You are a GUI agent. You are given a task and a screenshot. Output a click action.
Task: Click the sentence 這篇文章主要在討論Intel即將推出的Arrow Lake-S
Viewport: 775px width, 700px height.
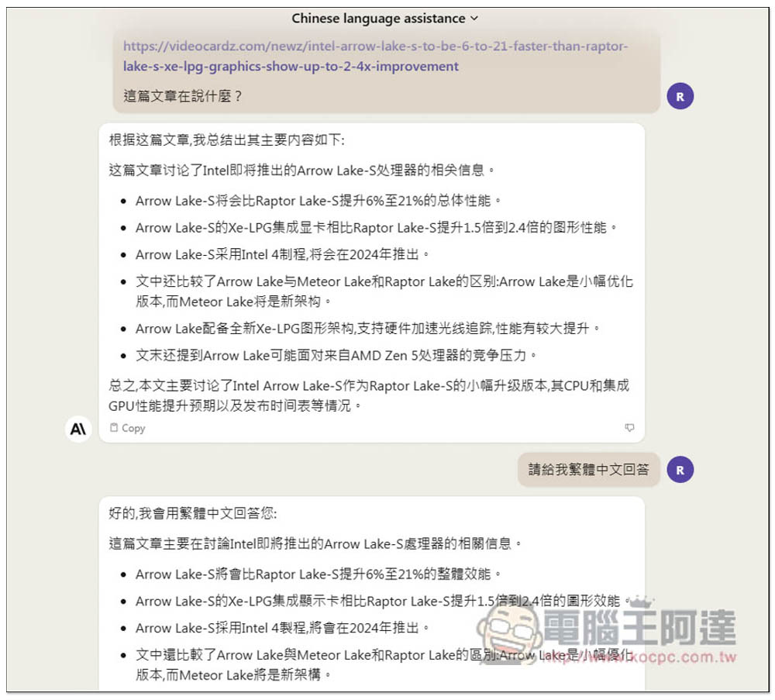pos(315,543)
